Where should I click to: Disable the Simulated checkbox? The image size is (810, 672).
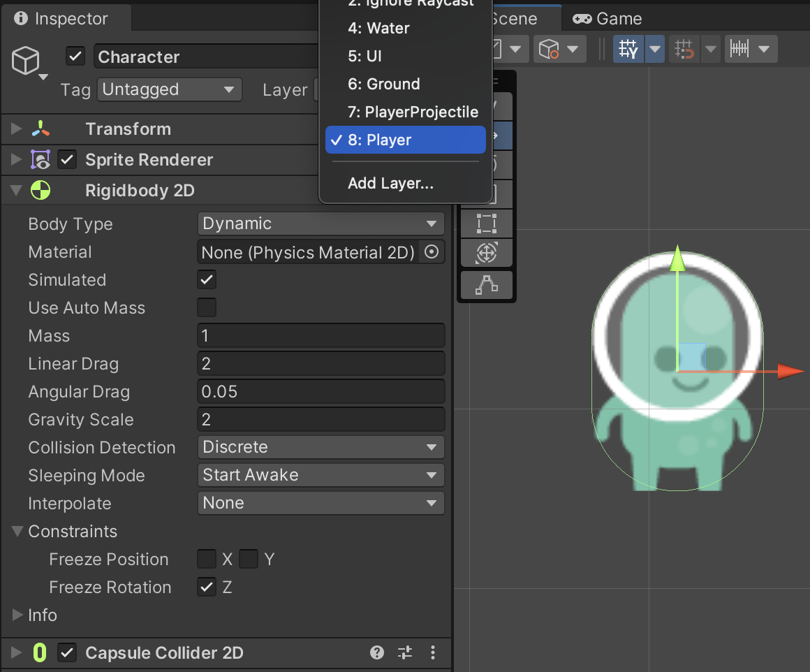(207, 280)
